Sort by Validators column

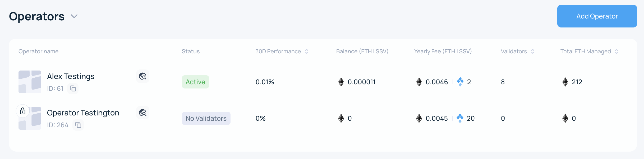pyautogui.click(x=533, y=52)
